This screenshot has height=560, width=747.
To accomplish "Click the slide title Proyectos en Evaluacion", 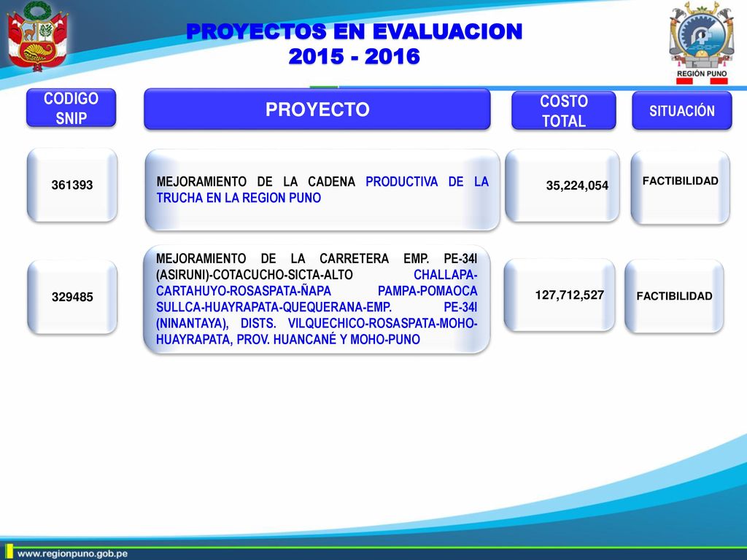I will pyautogui.click(x=355, y=31).
